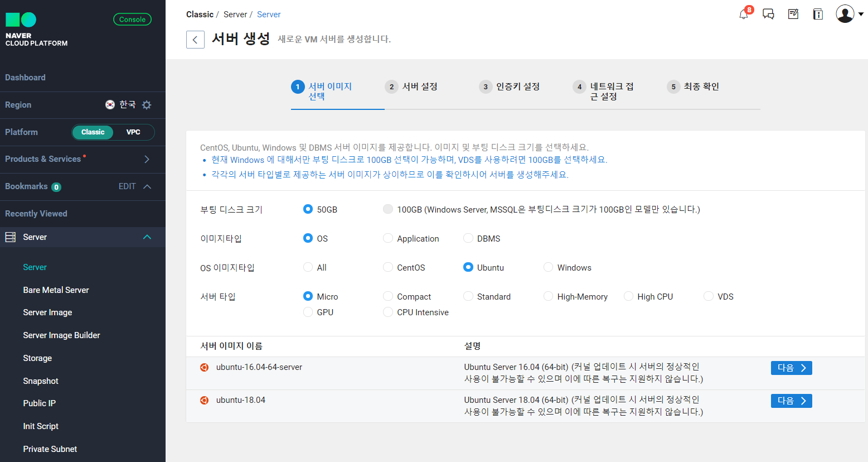Collapse the Server menu chevron
Image resolution: width=868 pixels, height=462 pixels.
pos(147,237)
